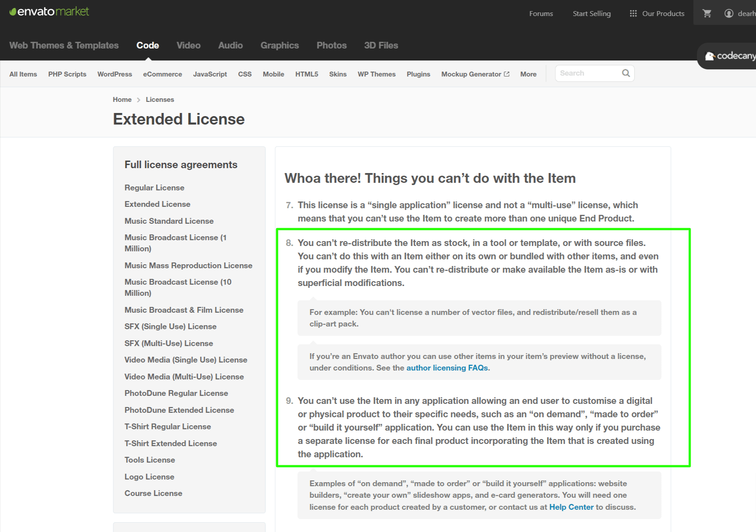Open T-Shirt Regular License
756x532 pixels.
pyautogui.click(x=168, y=427)
